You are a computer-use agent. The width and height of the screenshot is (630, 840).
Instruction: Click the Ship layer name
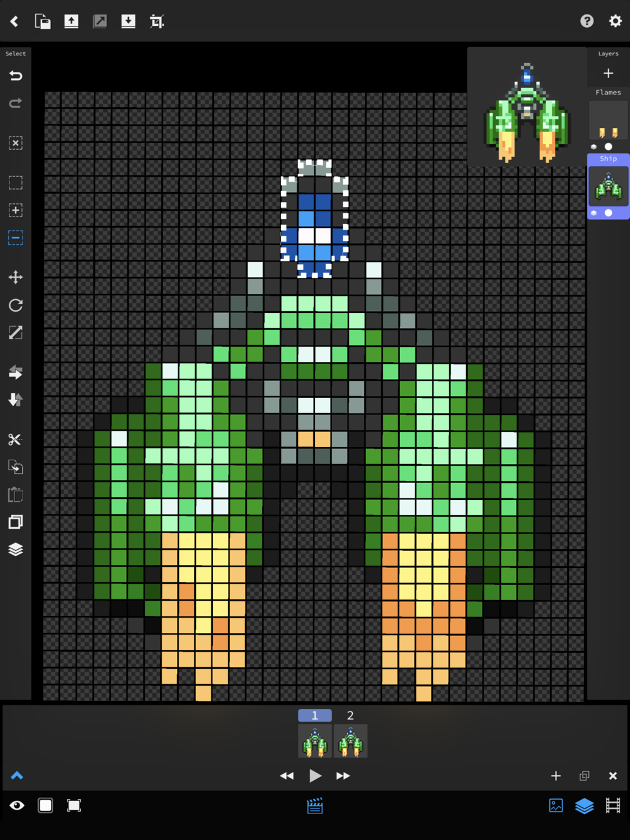(608, 159)
